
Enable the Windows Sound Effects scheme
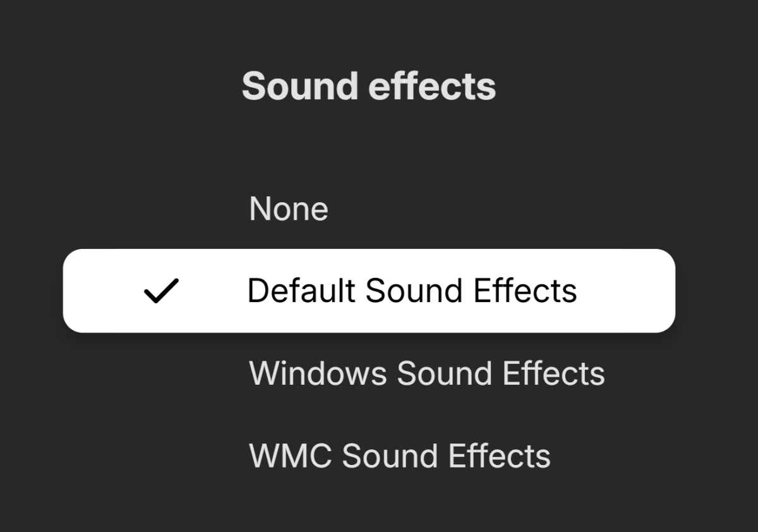click(427, 373)
